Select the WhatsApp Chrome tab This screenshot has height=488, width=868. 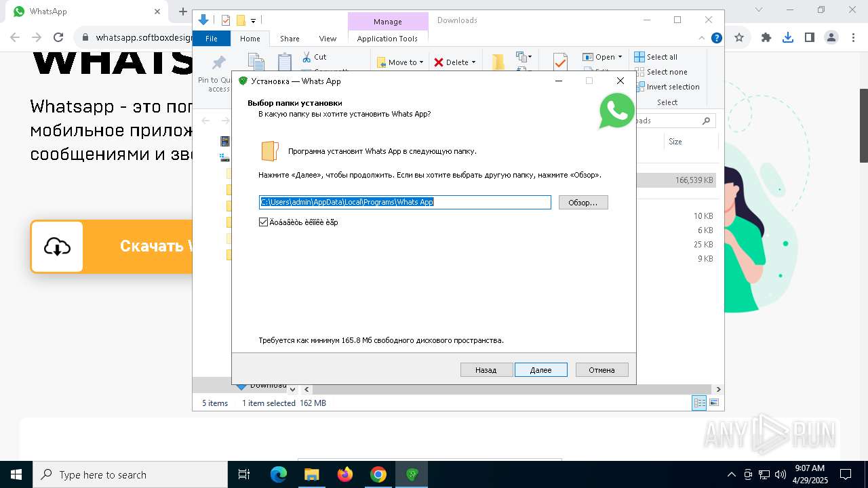(x=87, y=12)
